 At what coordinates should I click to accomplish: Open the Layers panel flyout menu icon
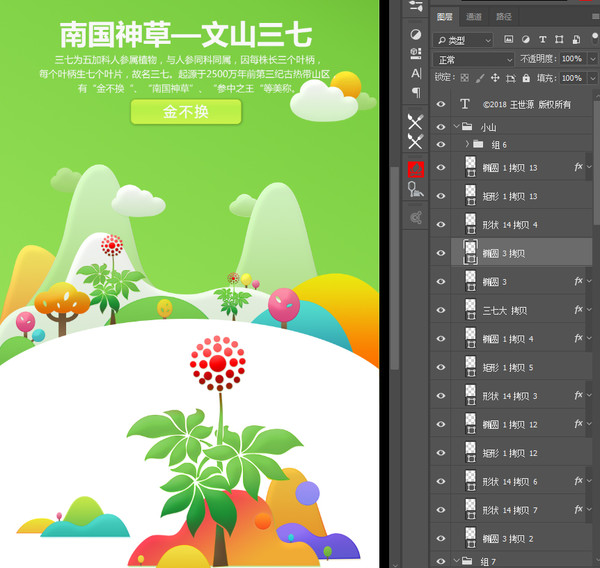coord(596,16)
